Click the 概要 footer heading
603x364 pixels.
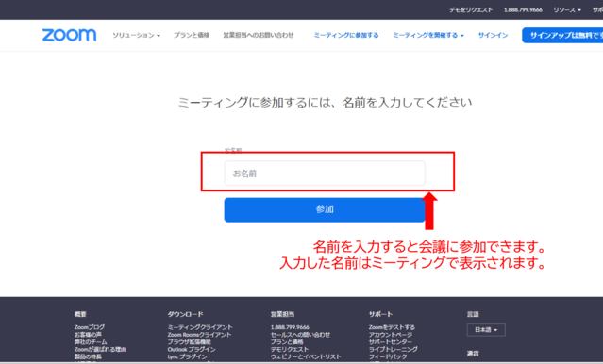pyautogui.click(x=80, y=314)
